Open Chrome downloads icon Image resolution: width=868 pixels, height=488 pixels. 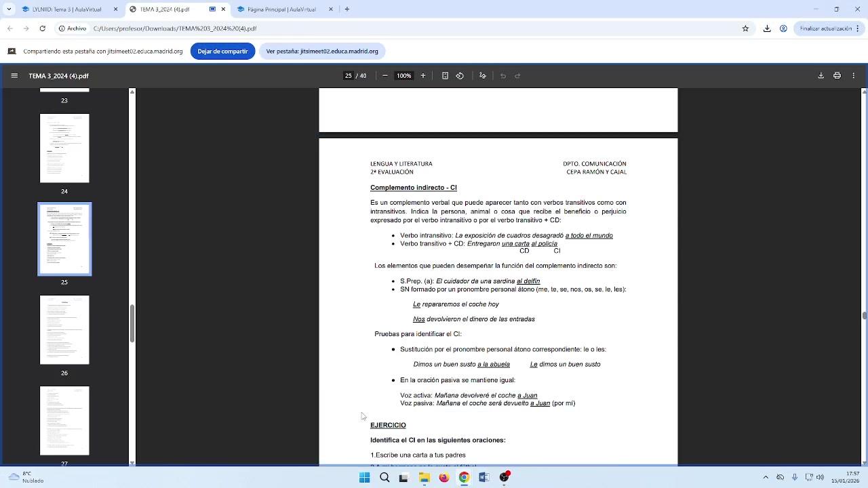(x=767, y=28)
